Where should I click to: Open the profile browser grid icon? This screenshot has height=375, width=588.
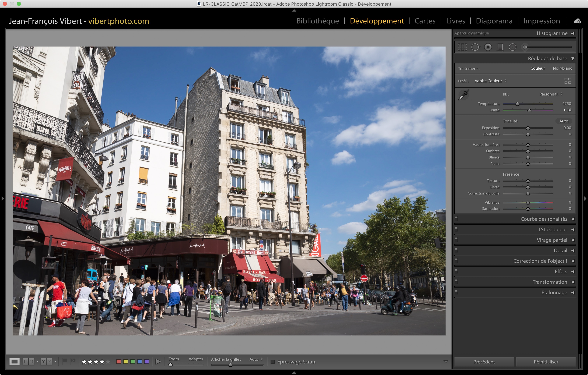(x=568, y=81)
